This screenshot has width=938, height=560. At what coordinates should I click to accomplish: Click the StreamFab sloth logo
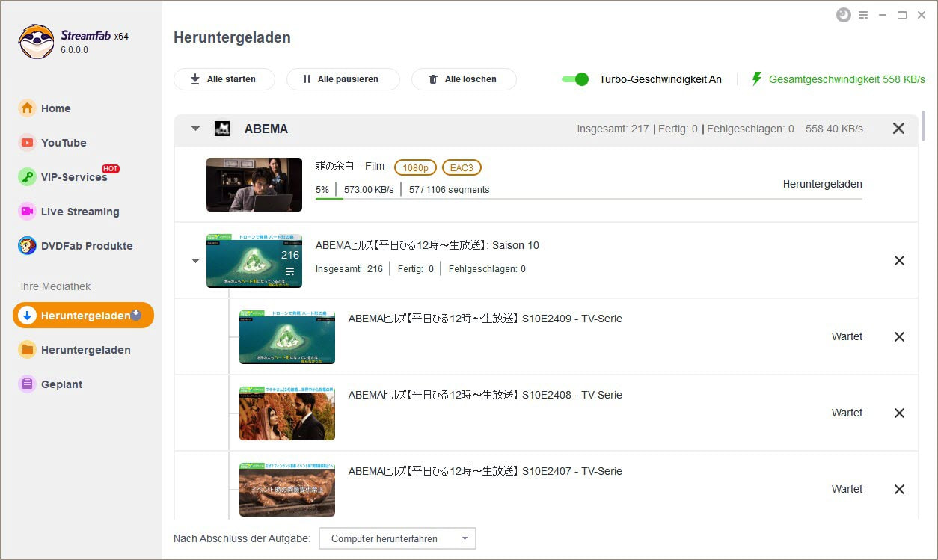(x=37, y=42)
